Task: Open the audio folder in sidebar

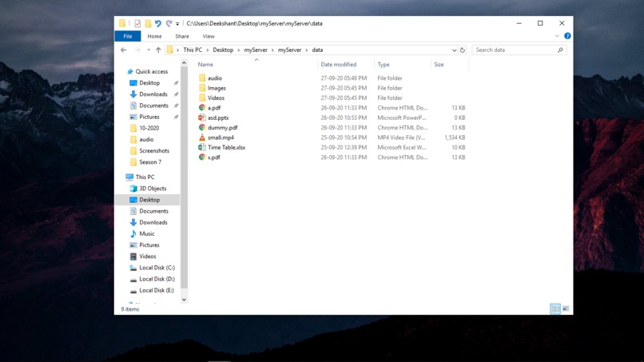Action: [x=146, y=139]
